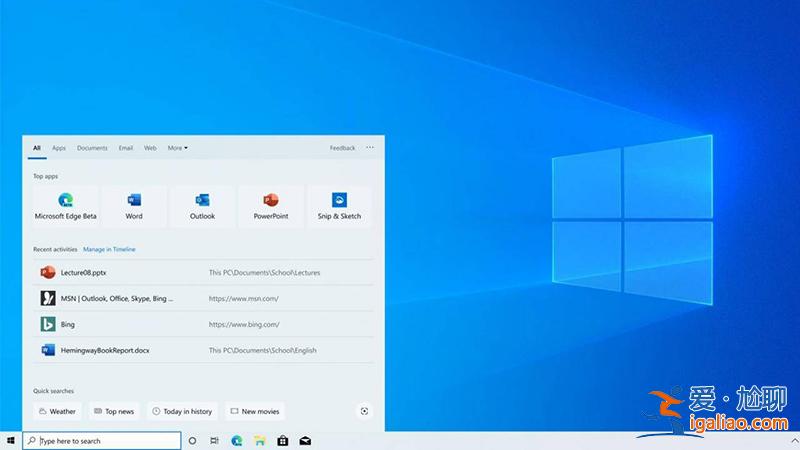Click the Top news quick search
The width and height of the screenshot is (800, 450).
pyautogui.click(x=115, y=411)
